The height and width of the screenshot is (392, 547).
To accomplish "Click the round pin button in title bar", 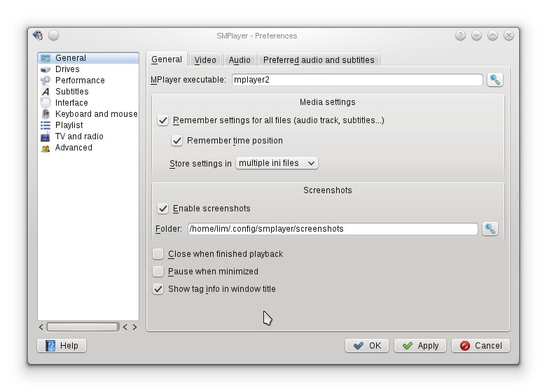I will [x=53, y=36].
